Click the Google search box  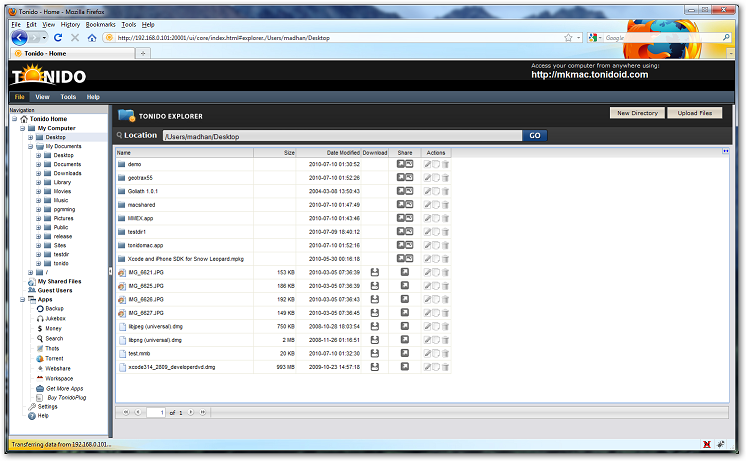point(662,38)
